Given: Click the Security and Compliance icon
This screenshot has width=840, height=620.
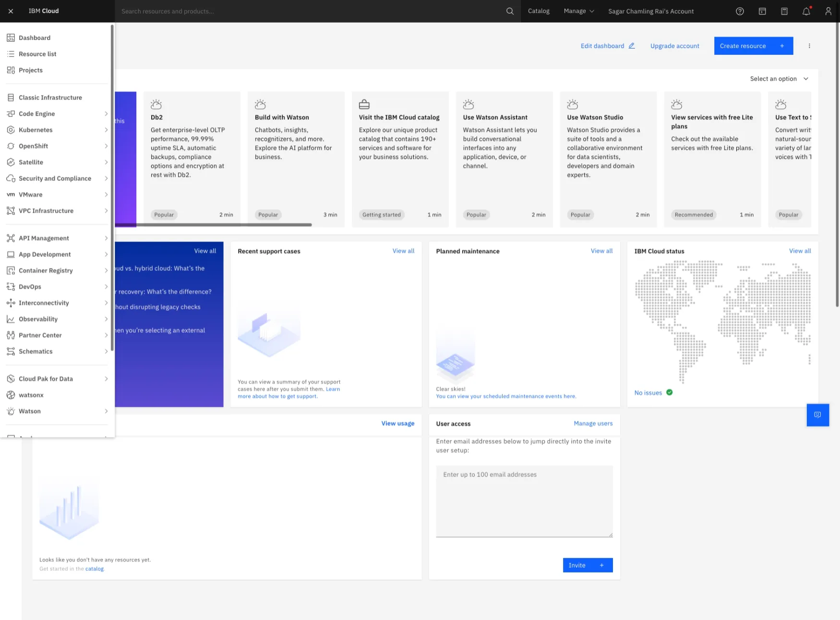Looking at the screenshot, I should [11, 179].
